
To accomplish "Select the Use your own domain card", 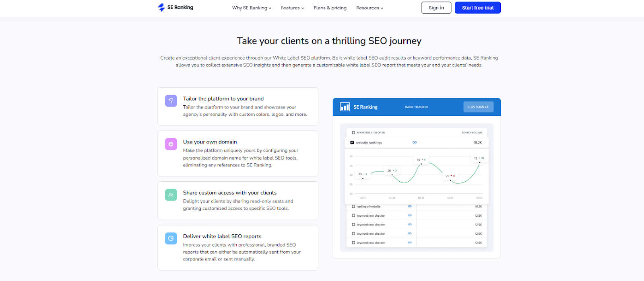I will pyautogui.click(x=238, y=154).
